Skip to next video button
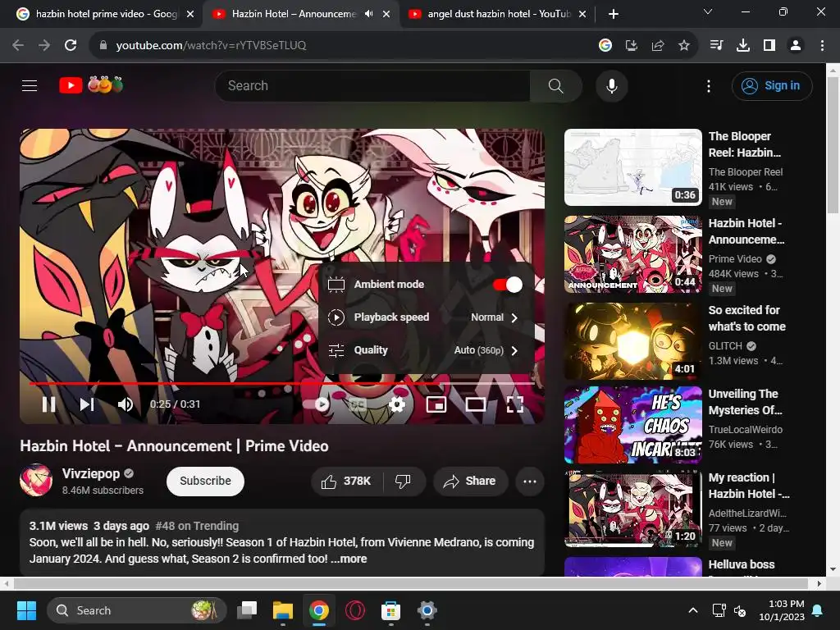 87,404
